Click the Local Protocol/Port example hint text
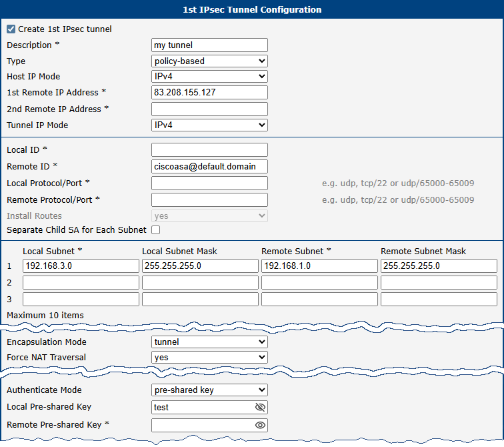The width and height of the screenshot is (504, 447). point(398,183)
